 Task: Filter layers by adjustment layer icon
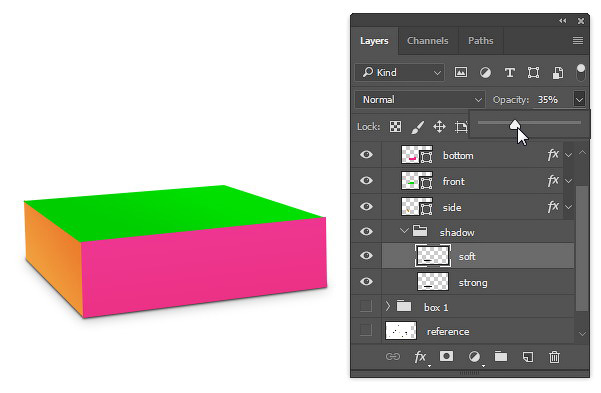(x=485, y=72)
